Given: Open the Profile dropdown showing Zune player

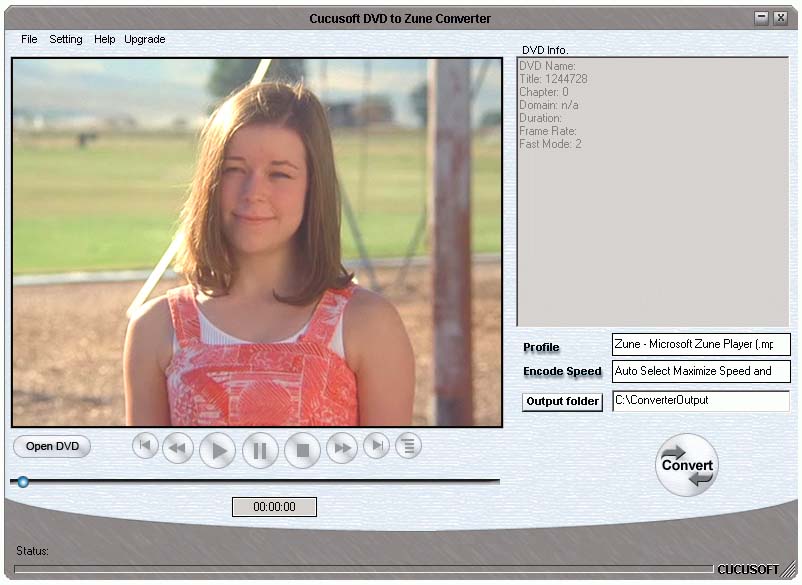Looking at the screenshot, I should [x=701, y=344].
